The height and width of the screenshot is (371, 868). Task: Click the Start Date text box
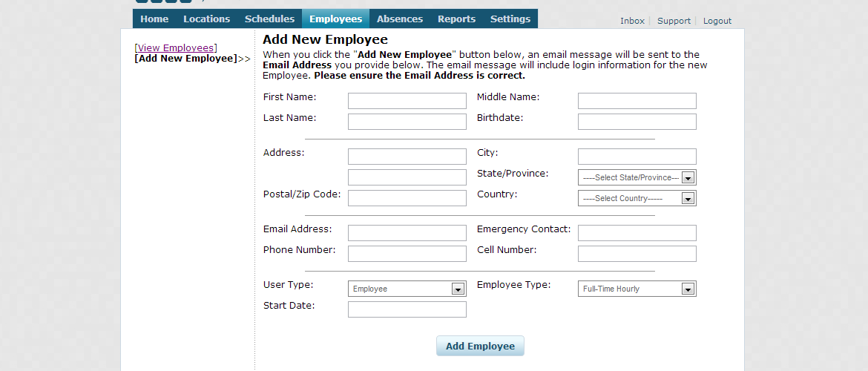pos(407,309)
